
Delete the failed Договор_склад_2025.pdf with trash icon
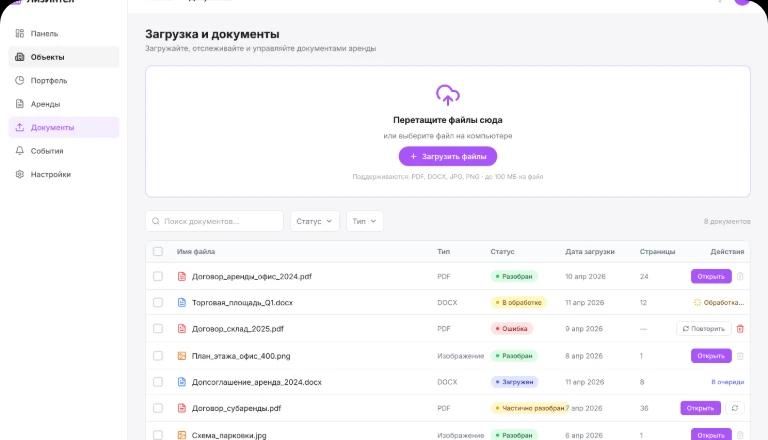tap(740, 329)
